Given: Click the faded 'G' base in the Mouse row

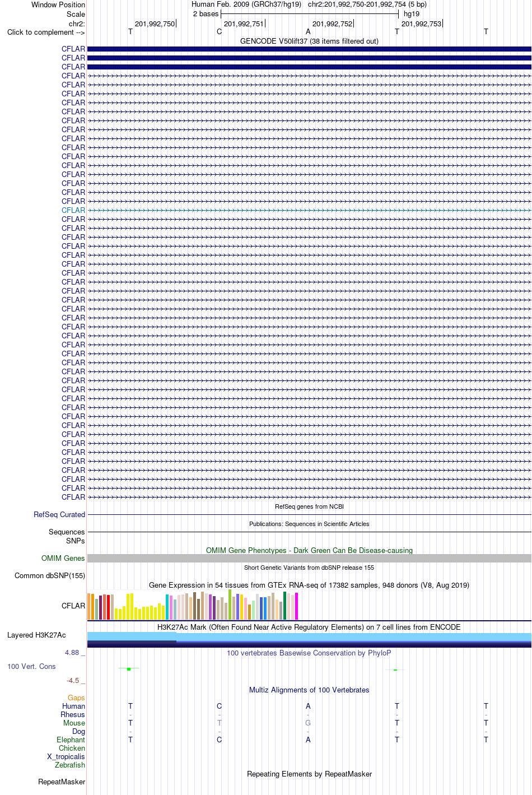Looking at the screenshot, I should pos(308,723).
